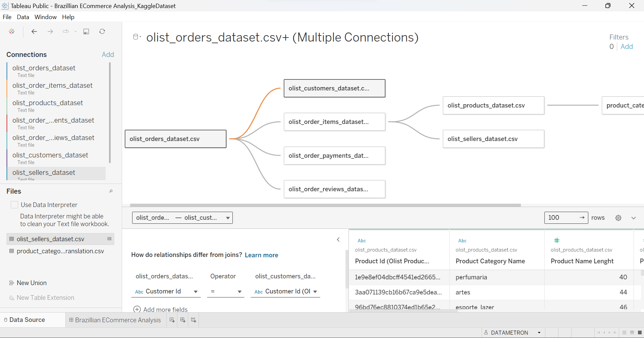The height and width of the screenshot is (338, 644).
Task: Click the show tabs icon in status bar
Action: pyautogui.click(x=640, y=332)
